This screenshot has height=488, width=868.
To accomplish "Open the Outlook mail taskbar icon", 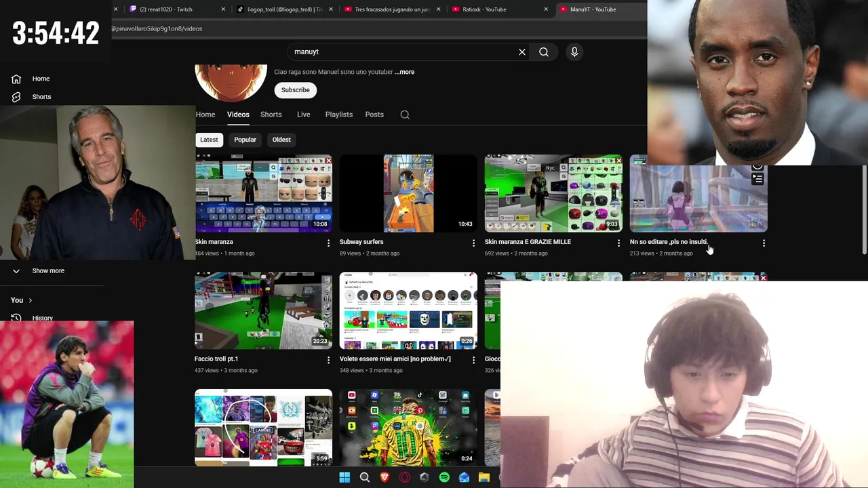I will tap(464, 477).
